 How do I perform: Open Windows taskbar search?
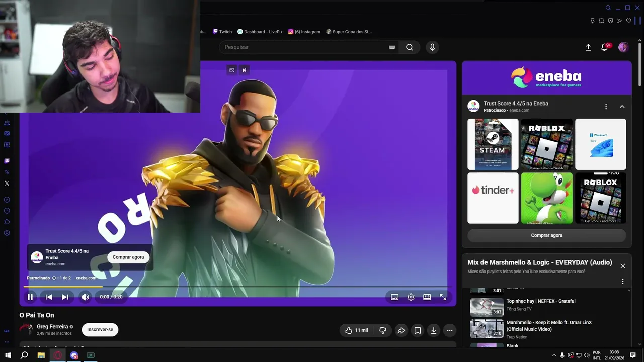point(24,355)
